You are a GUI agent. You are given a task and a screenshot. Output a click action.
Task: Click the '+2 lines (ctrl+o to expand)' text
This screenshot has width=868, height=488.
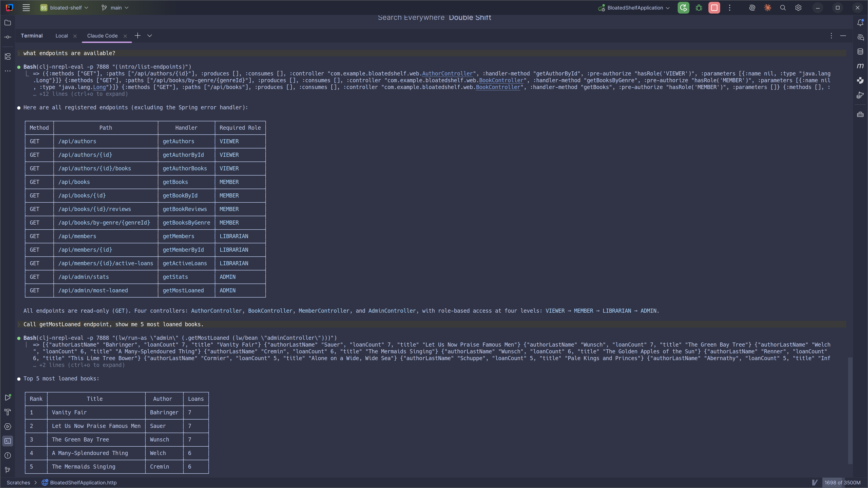[x=82, y=365]
